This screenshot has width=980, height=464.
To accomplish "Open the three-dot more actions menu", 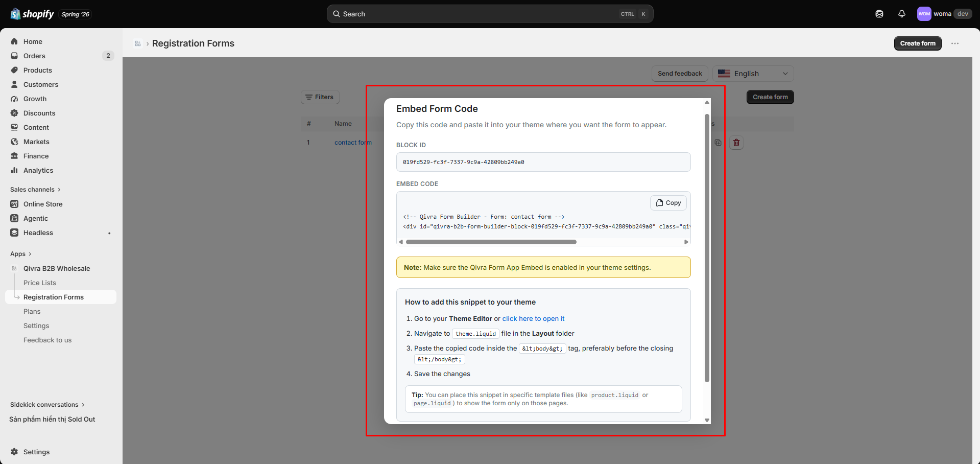I will 955,43.
